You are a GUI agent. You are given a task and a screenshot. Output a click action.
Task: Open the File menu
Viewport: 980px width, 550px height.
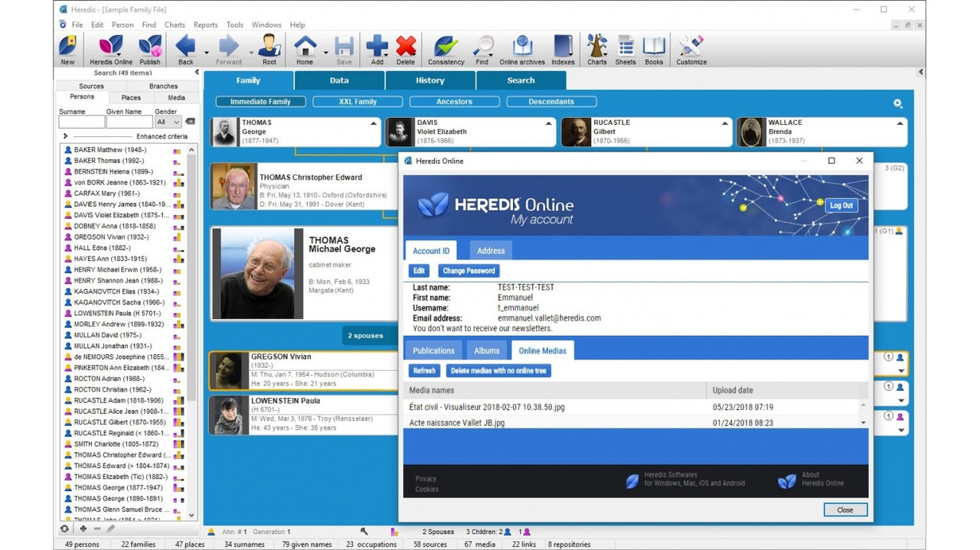point(77,24)
